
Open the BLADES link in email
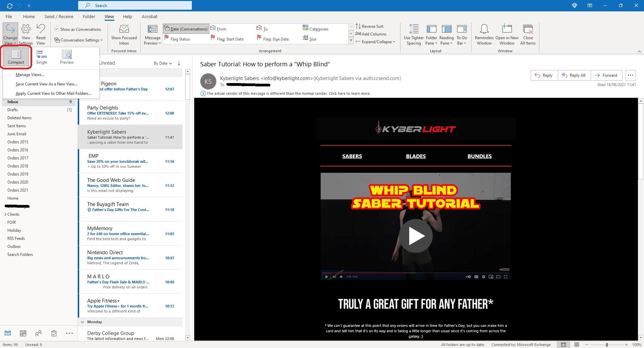pos(416,156)
